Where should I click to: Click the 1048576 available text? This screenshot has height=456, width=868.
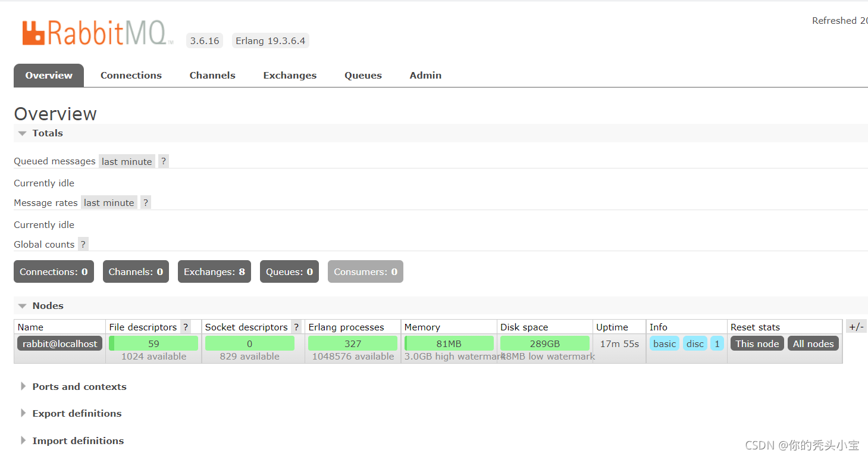click(x=353, y=357)
